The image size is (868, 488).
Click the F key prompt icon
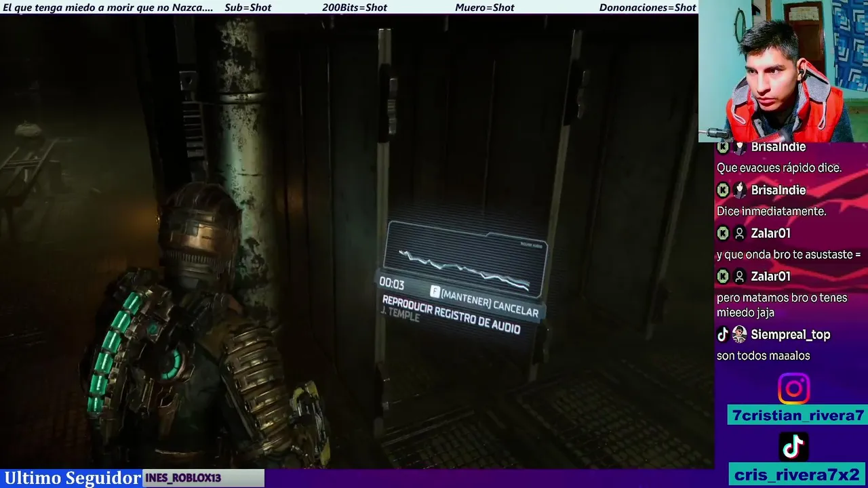(x=435, y=292)
